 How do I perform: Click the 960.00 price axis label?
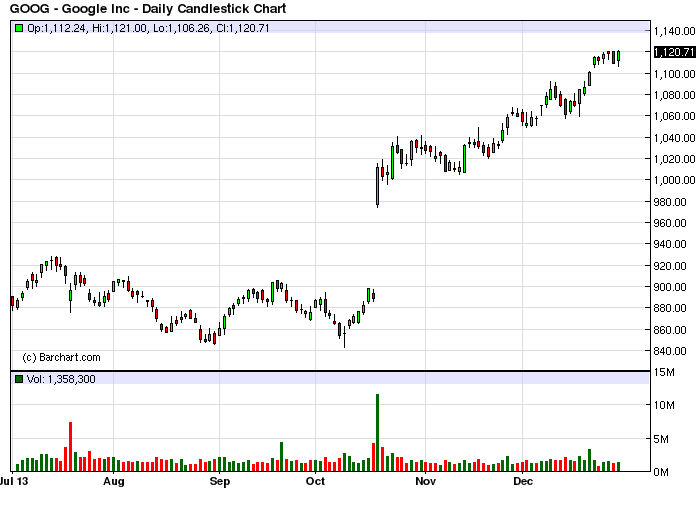coord(670,223)
